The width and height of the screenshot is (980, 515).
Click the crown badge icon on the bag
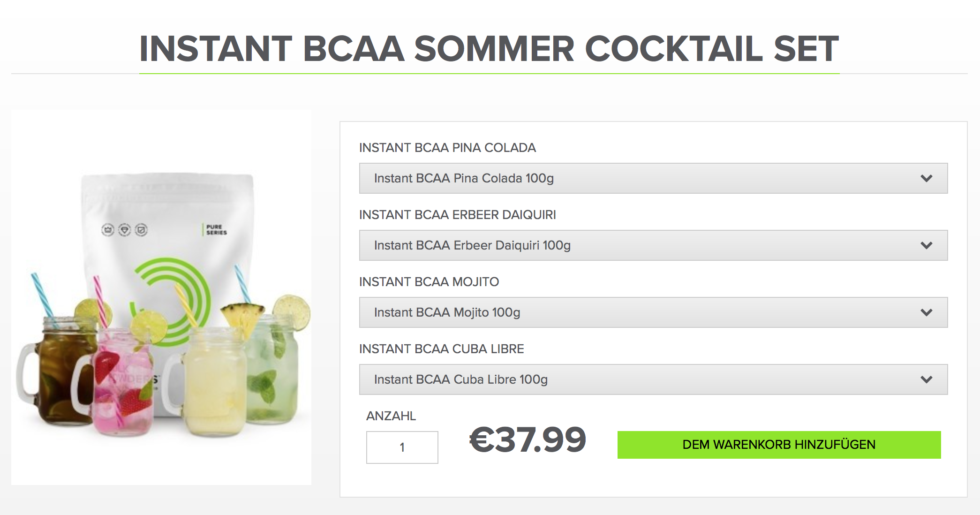coord(108,230)
